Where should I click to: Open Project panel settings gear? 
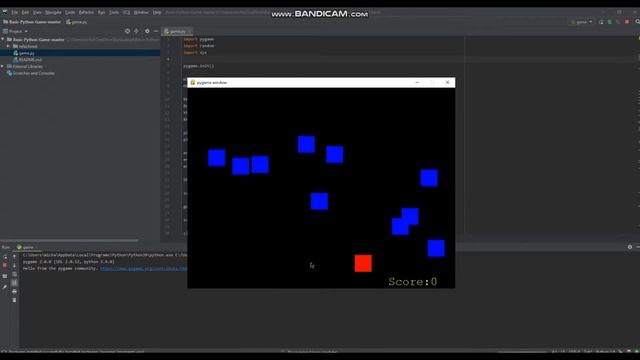coord(147,31)
